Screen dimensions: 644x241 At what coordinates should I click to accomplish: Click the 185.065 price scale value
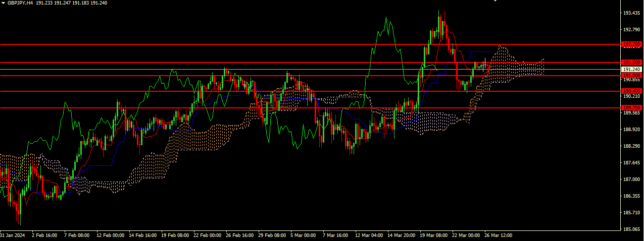[x=632, y=229]
